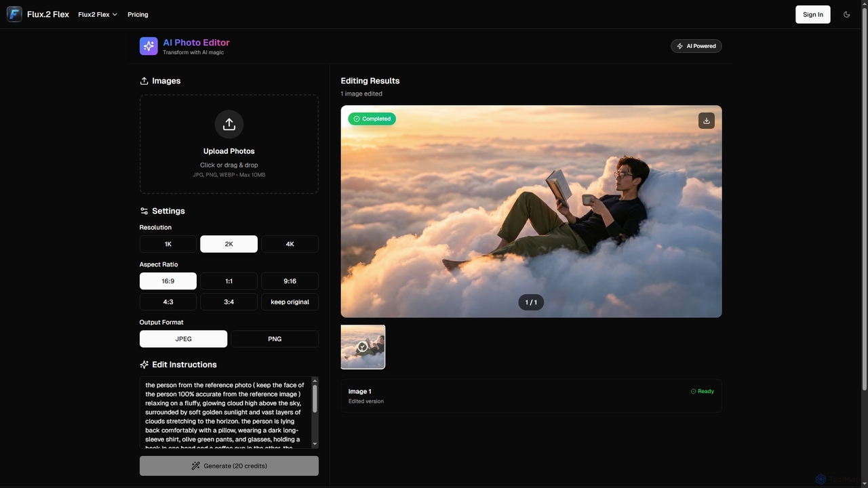Open the Pricing page
868x488 pixels.
pyautogui.click(x=138, y=14)
